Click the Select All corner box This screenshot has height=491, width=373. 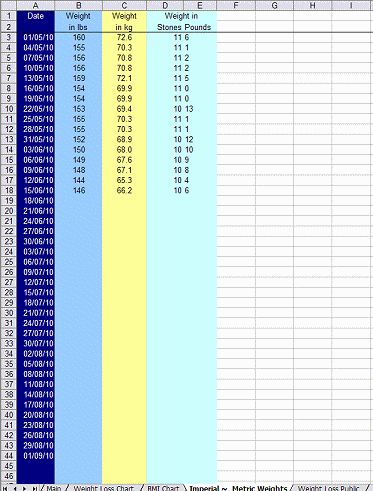click(x=8, y=5)
